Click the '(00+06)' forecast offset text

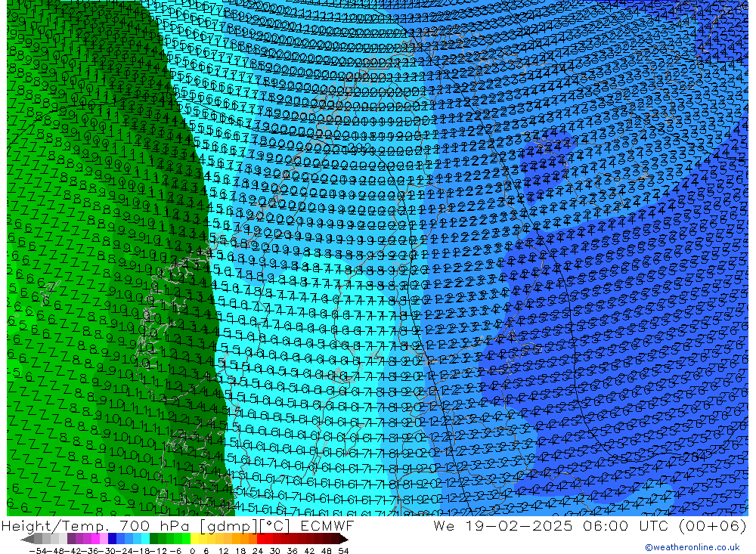click(x=714, y=525)
